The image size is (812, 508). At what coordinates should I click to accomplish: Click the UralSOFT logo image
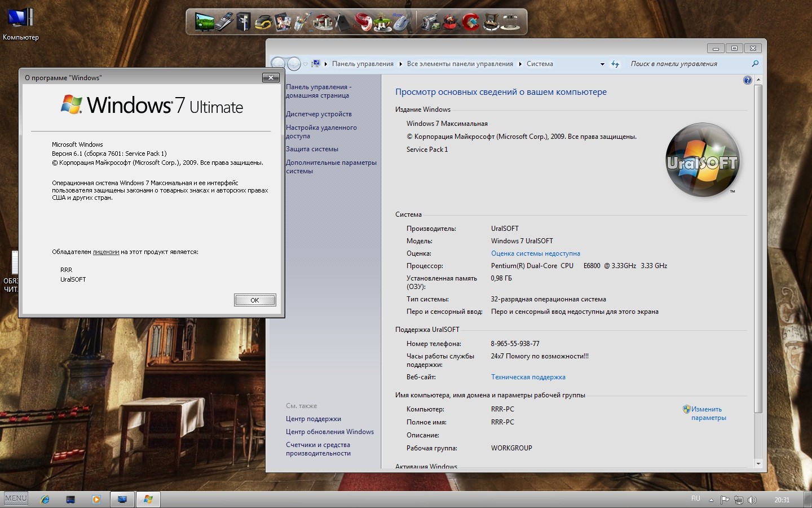tap(703, 160)
